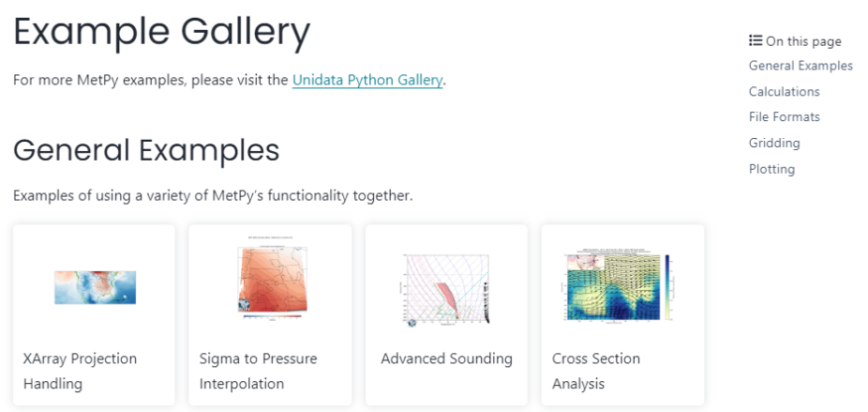Screen dimensions: 868x412
Task: Navigate to File Formats in sidebar
Action: pyautogui.click(x=784, y=117)
